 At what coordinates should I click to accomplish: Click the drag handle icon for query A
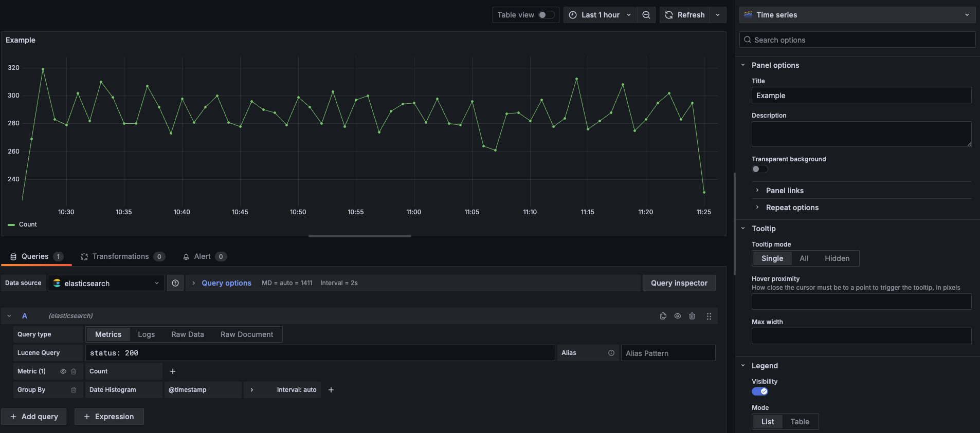click(709, 316)
